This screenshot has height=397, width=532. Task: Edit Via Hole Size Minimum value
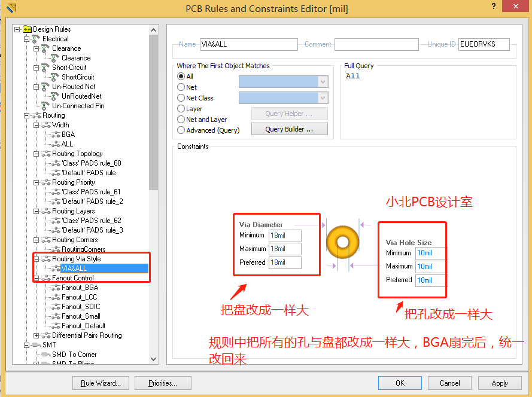(431, 253)
